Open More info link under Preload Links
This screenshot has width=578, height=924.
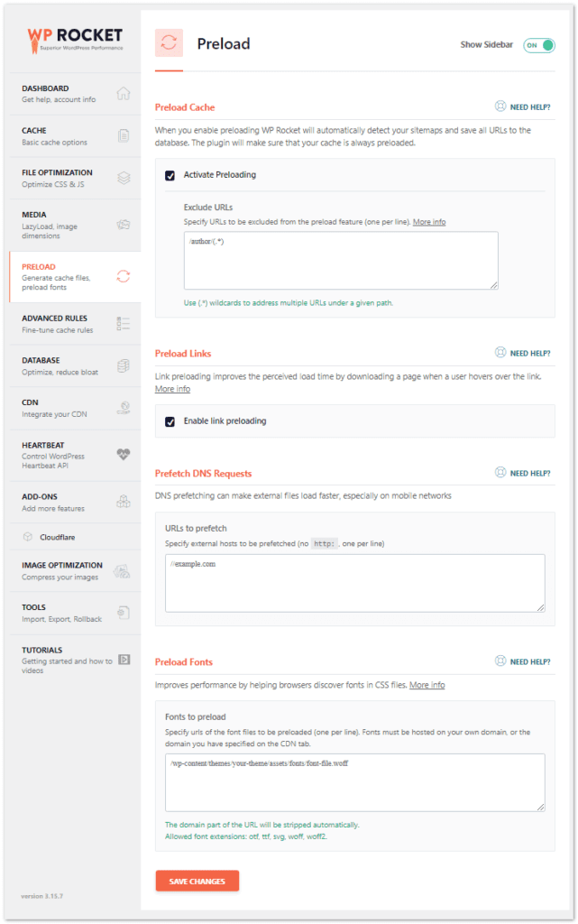click(x=172, y=389)
